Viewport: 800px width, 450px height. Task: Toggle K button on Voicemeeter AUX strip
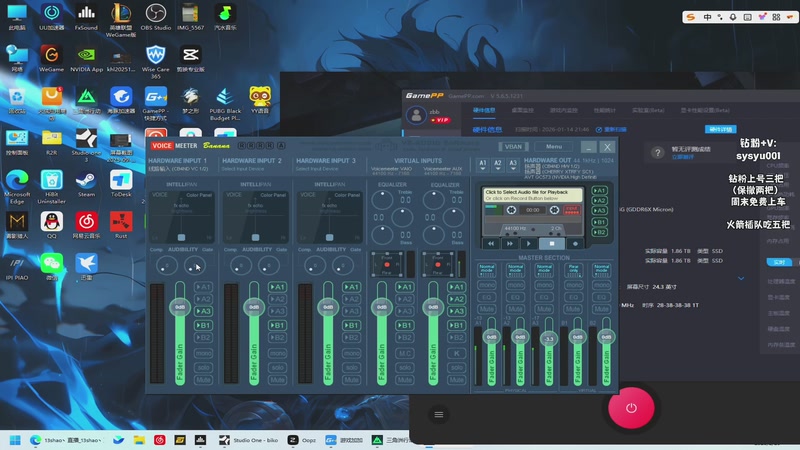click(456, 353)
